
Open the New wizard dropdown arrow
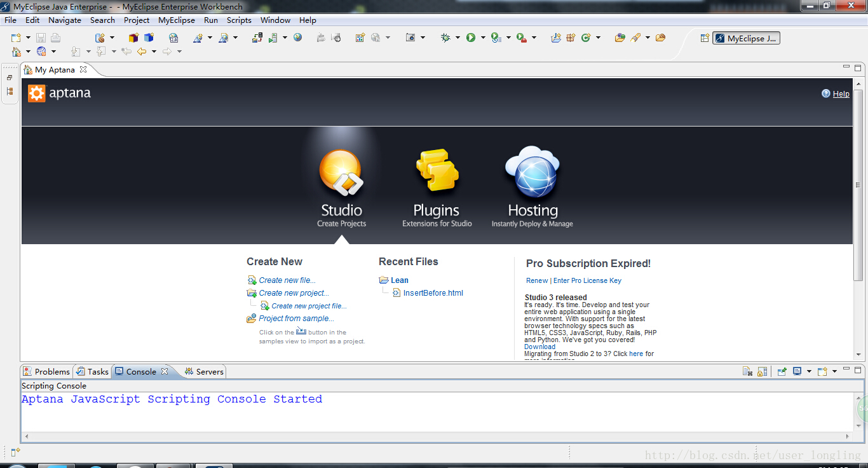(27, 38)
